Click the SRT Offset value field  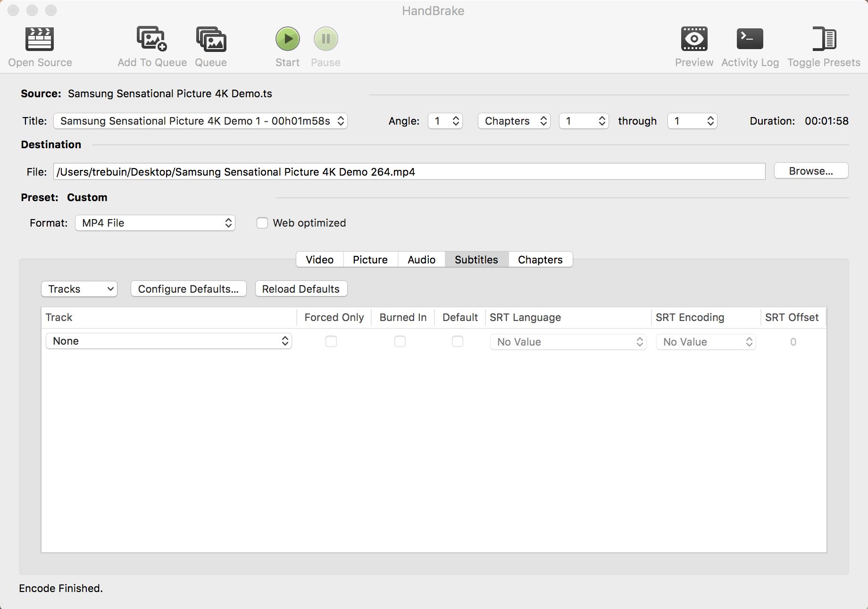click(x=793, y=342)
